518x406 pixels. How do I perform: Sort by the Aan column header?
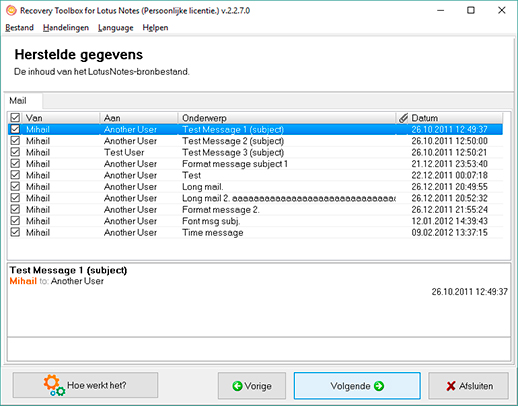pyautogui.click(x=139, y=118)
